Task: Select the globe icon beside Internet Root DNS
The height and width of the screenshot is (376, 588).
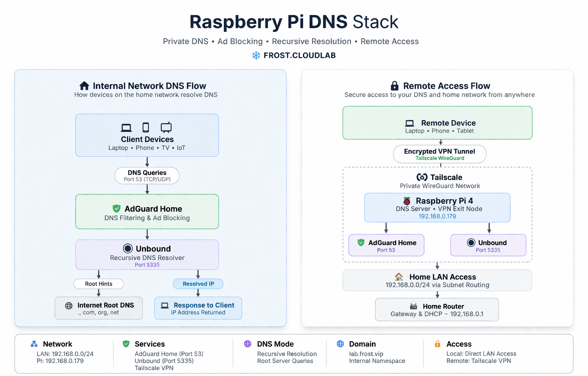Action: [x=68, y=305]
